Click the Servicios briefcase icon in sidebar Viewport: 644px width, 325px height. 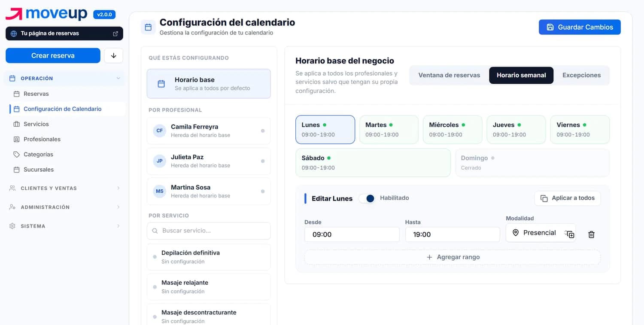(17, 124)
